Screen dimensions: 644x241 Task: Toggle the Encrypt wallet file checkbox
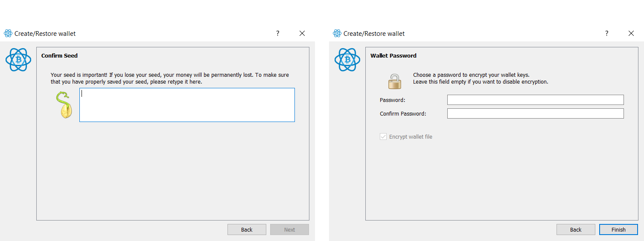pos(383,137)
